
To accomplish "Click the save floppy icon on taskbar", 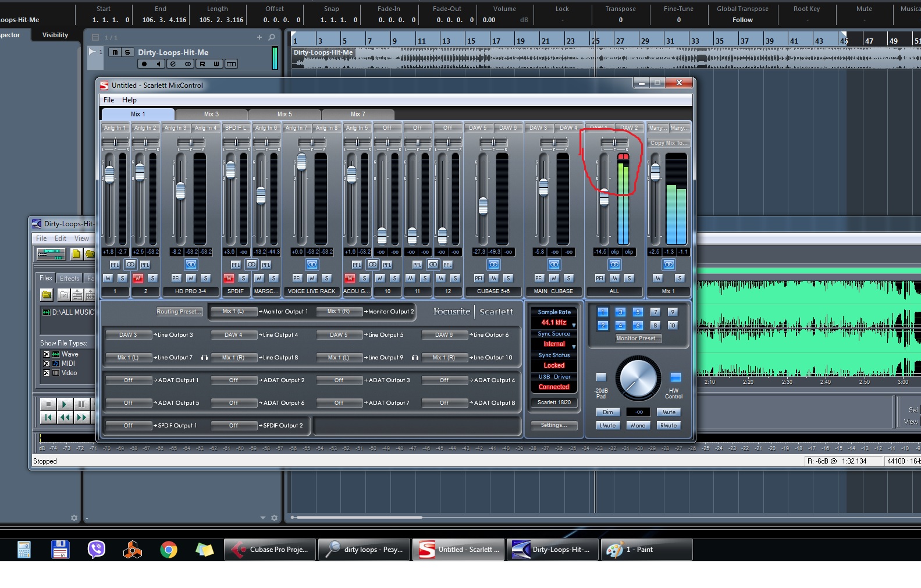I will pos(61,549).
